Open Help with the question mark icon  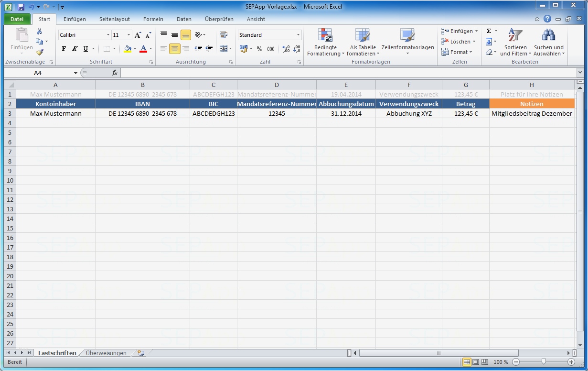pyautogui.click(x=547, y=19)
